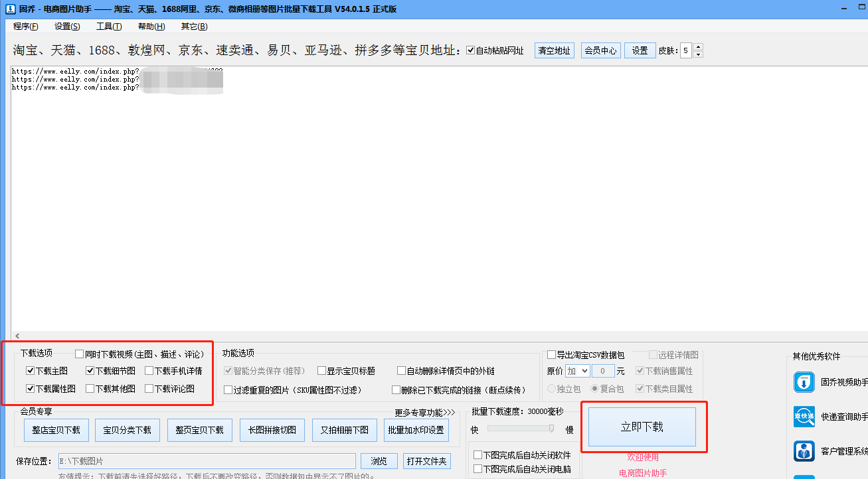Click 整店宝贝下载 button
This screenshot has width=868, height=479.
click(x=56, y=430)
